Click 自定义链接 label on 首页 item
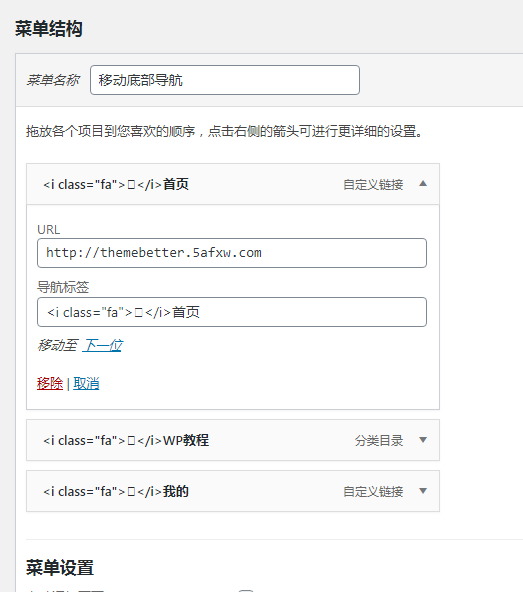This screenshot has width=523, height=592. point(373,185)
